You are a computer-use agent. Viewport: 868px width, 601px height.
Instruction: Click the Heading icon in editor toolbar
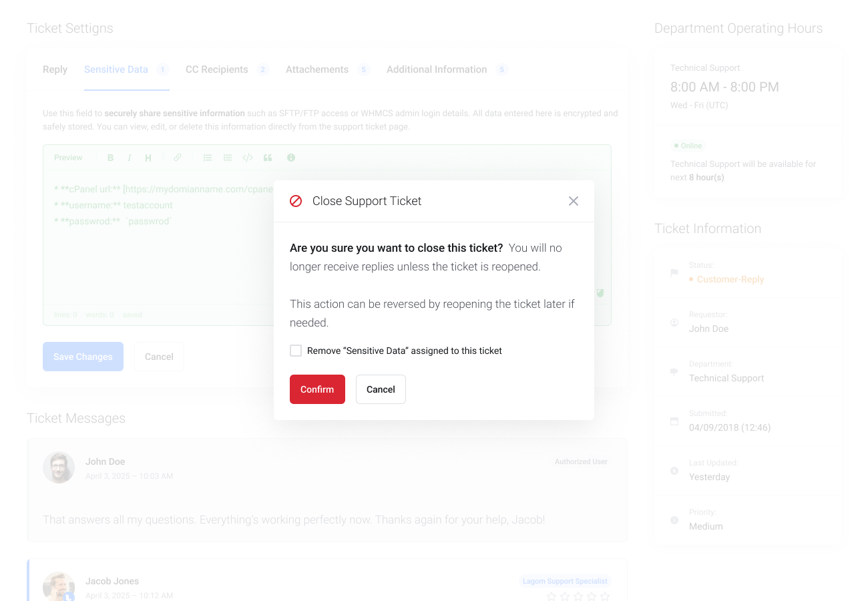coord(148,158)
